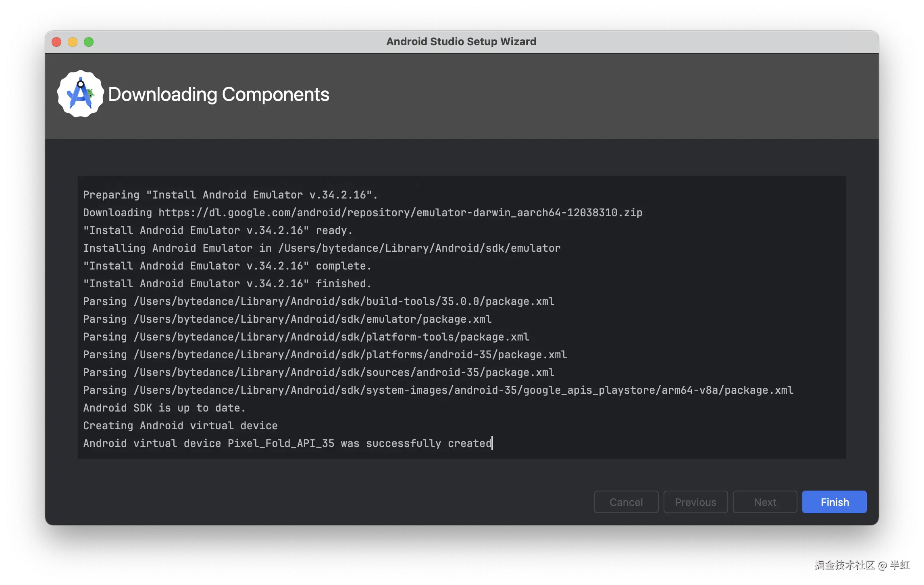Screen dimensions: 924x585
Task: Click the blue Finish button
Action: pos(834,502)
